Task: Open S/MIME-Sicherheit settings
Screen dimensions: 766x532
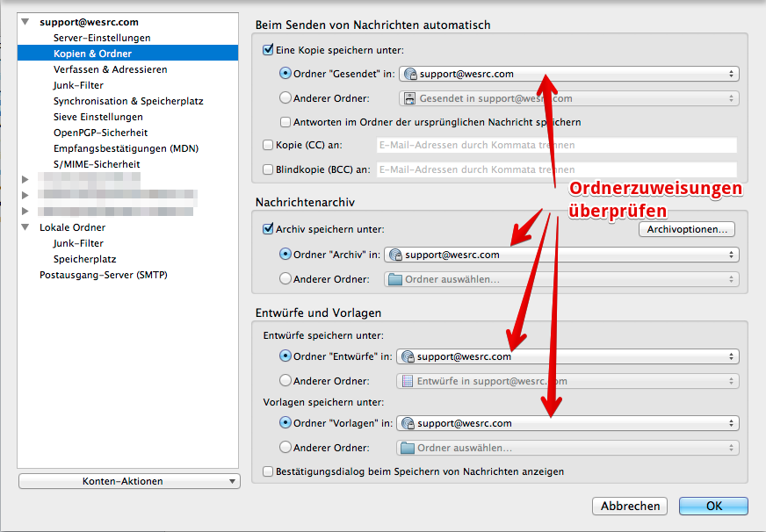Action: [x=97, y=164]
